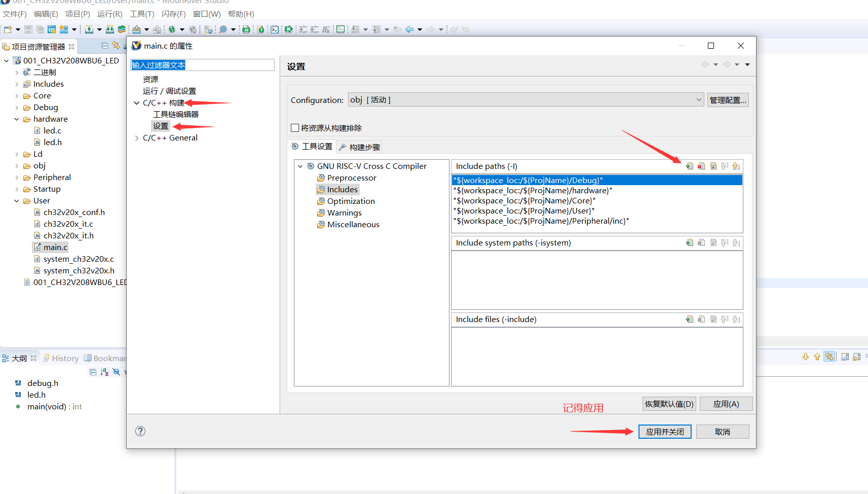Screen dimensions: 868x494
Task: Open the 项目(P) menu
Action: click(78, 14)
